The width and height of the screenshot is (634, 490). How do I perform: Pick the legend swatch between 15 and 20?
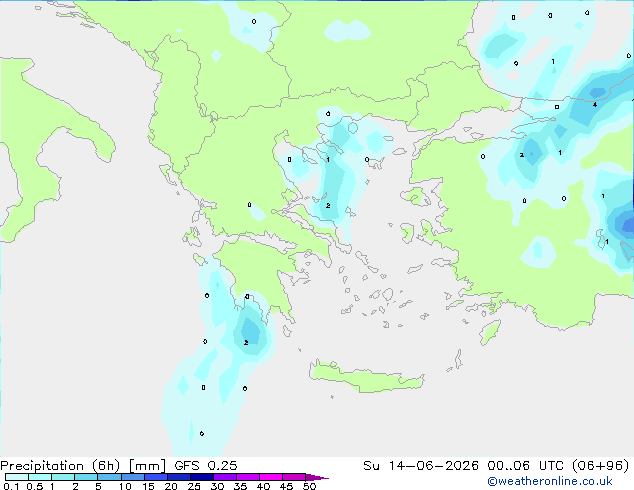tap(156, 477)
